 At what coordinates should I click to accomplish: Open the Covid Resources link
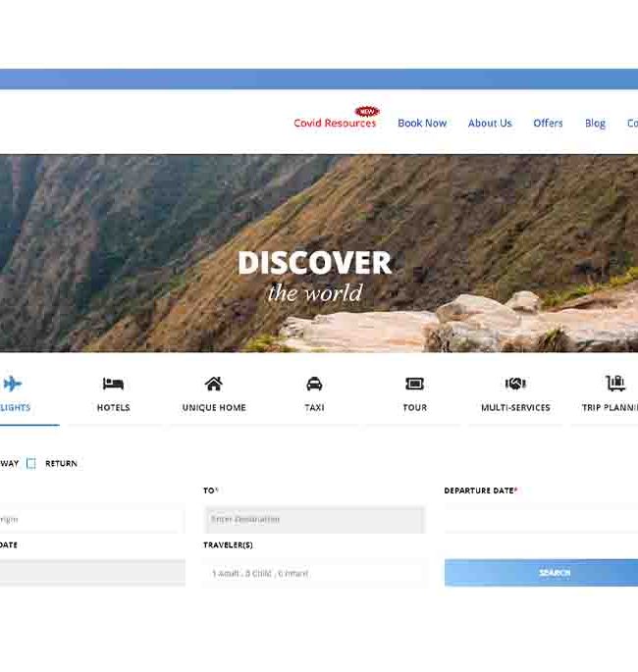click(x=335, y=124)
